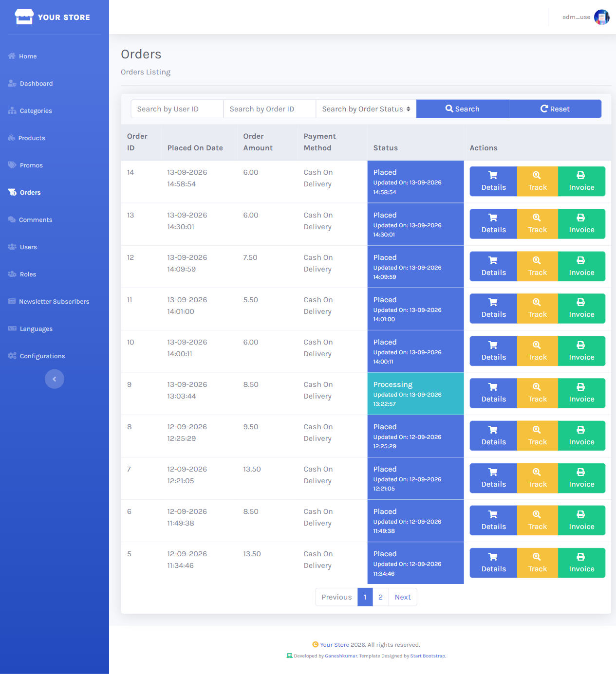Print Invoice for order 12

(581, 266)
